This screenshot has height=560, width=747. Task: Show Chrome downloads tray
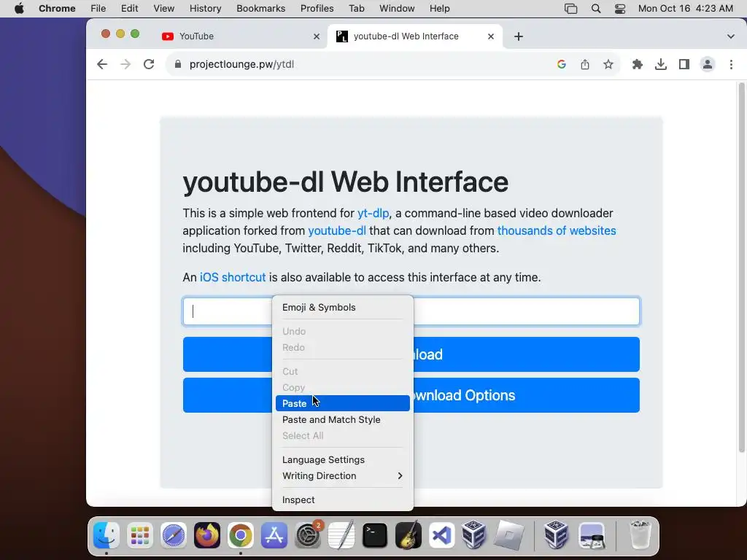pyautogui.click(x=661, y=64)
